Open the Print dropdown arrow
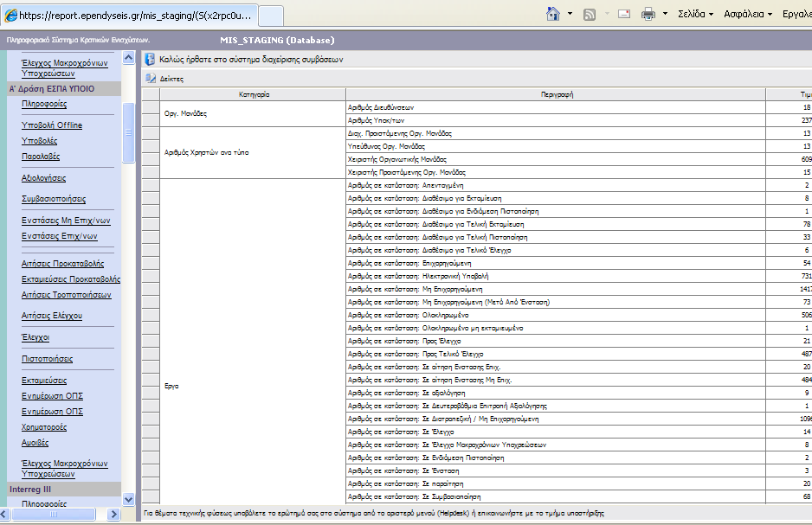The width and height of the screenshot is (812, 525). coord(665,14)
